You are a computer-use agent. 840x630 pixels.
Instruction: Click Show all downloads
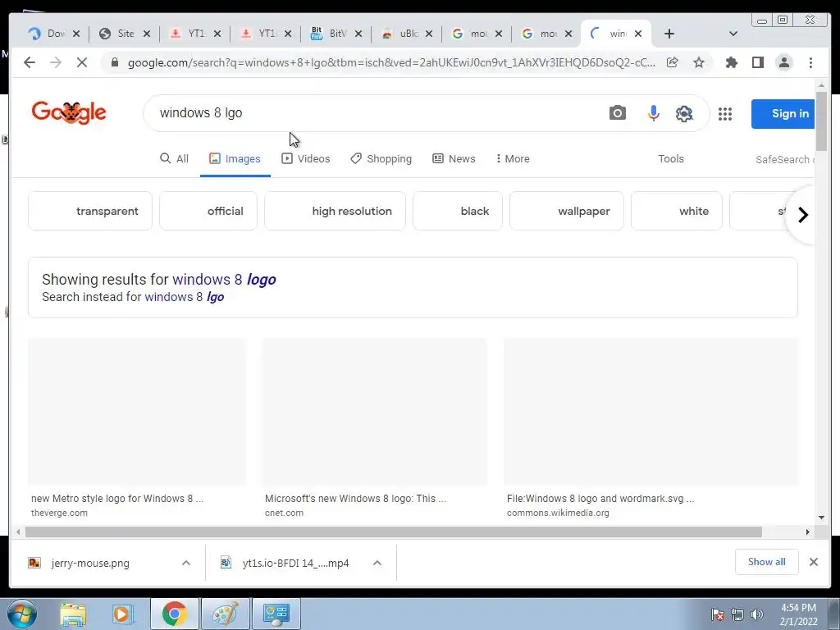[767, 562]
